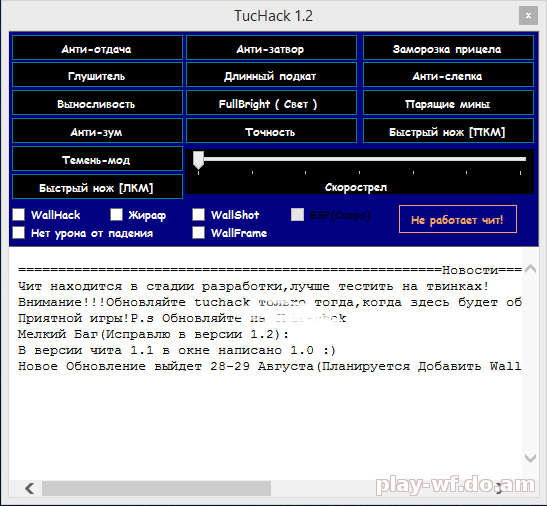Image resolution: width=547 pixels, height=506 pixels.
Task: Click the horizontal scrollbar thumb
Action: 156,488
